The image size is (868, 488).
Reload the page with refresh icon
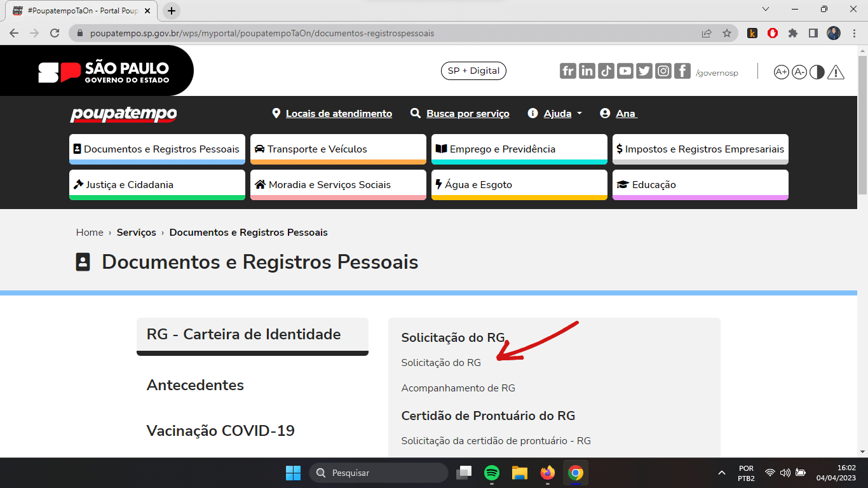[55, 33]
